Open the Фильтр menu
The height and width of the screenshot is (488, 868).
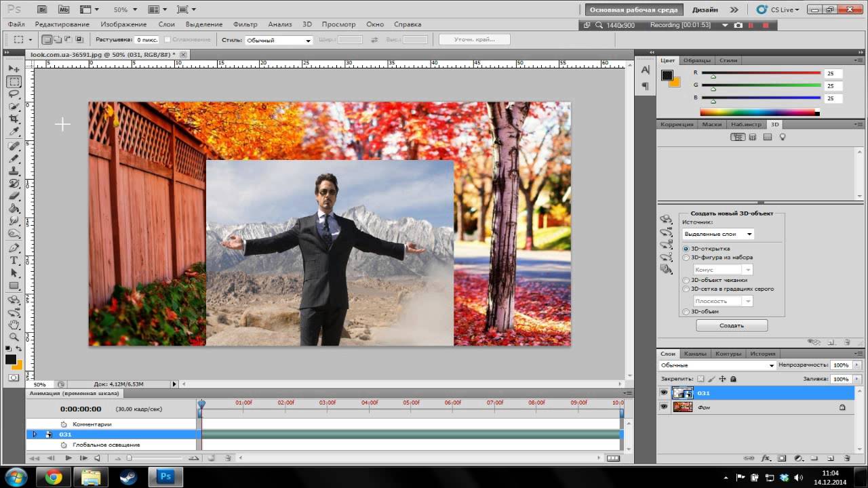click(x=245, y=24)
